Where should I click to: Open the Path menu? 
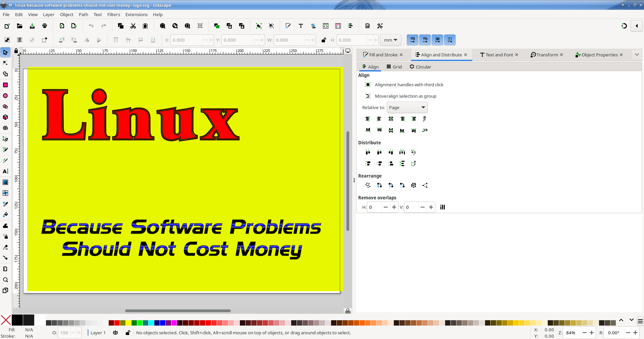[x=83, y=14]
